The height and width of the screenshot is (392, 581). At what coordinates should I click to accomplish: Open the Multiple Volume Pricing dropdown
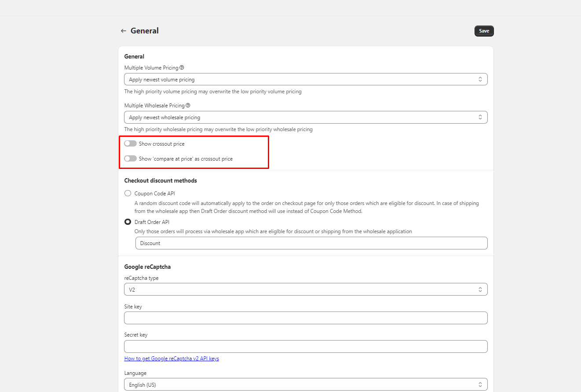point(306,80)
